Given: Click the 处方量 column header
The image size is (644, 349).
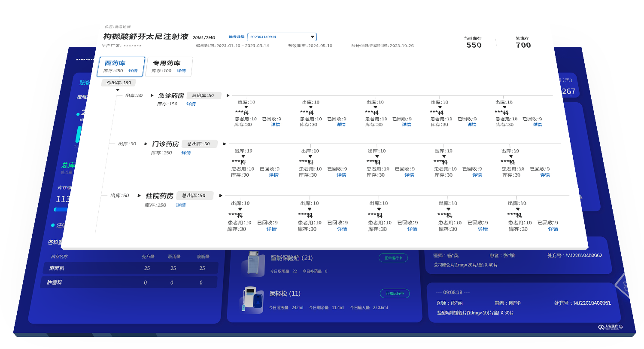Looking at the screenshot, I should click(x=148, y=257).
